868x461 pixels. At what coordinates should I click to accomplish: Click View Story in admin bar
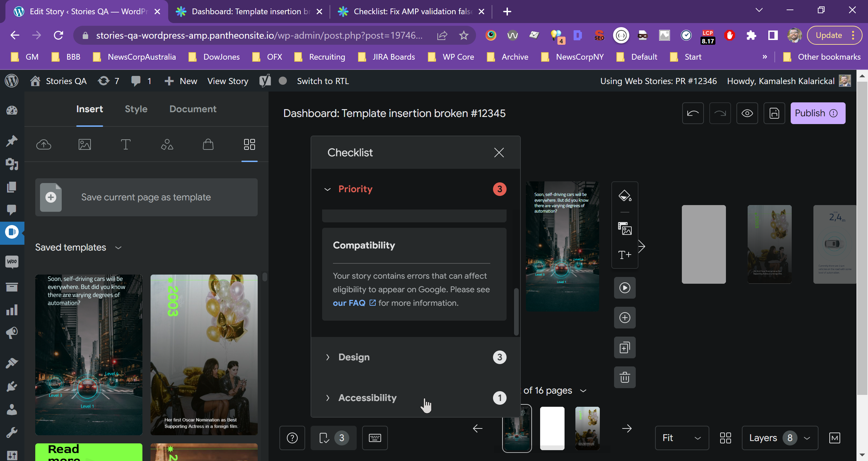(228, 81)
